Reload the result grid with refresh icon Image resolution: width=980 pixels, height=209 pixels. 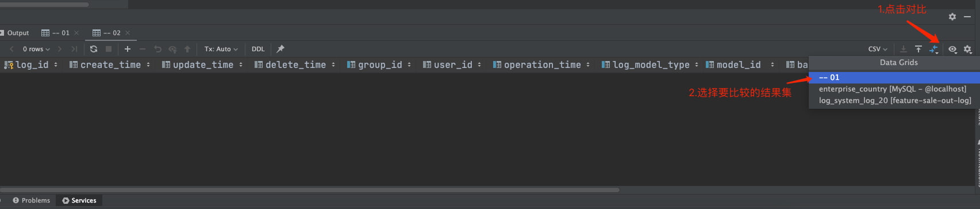click(94, 49)
